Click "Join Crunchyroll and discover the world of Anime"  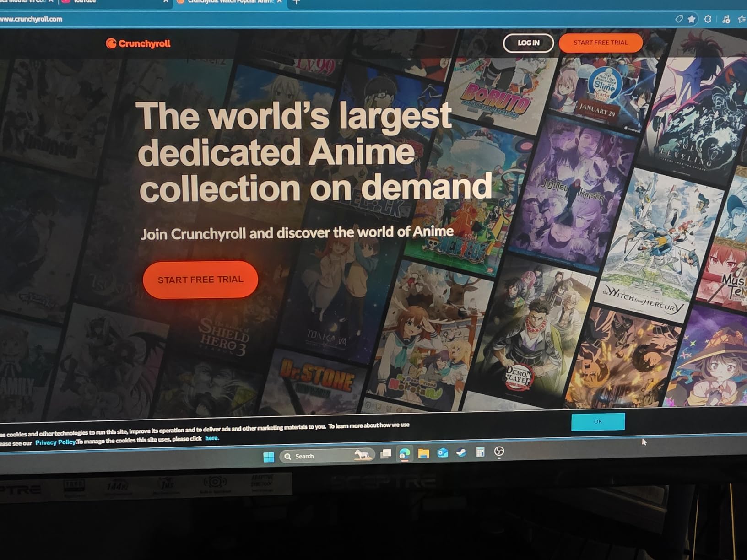point(297,232)
